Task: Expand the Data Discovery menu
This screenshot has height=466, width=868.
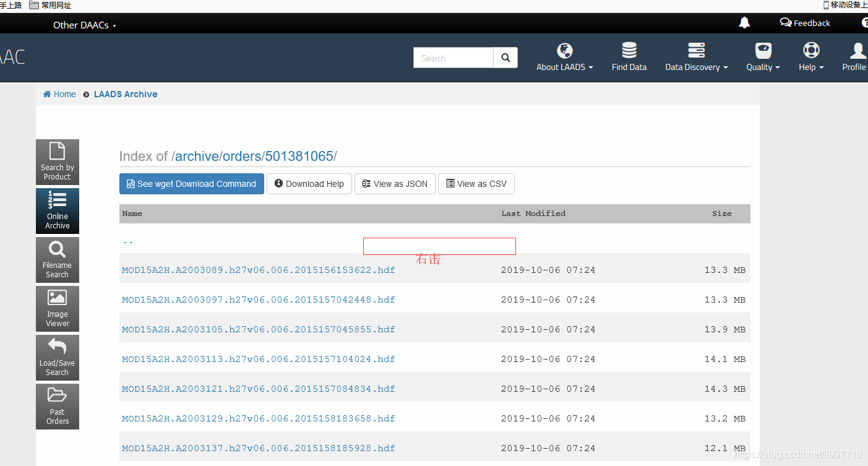Action: (x=697, y=57)
